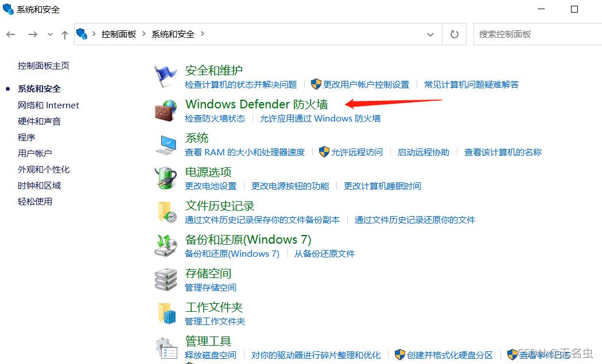Open the 存储空间 heading
This screenshot has height=364, width=602.
[x=208, y=273]
